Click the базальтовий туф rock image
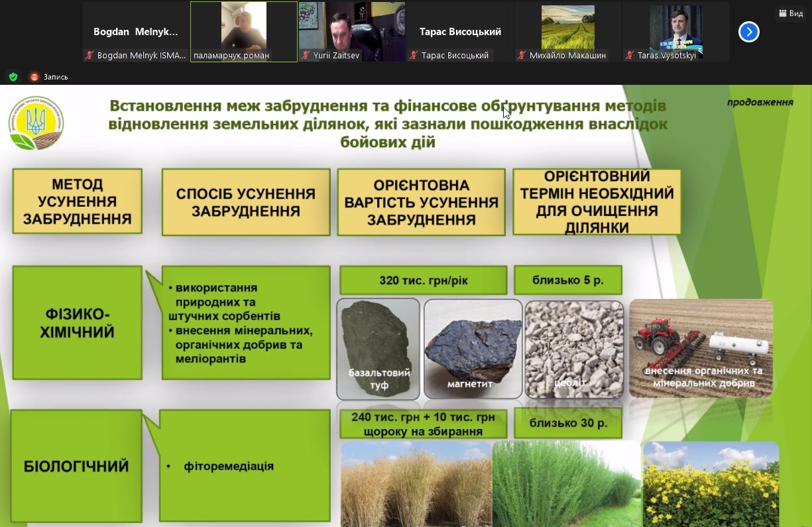812x527 pixels. 378,348
